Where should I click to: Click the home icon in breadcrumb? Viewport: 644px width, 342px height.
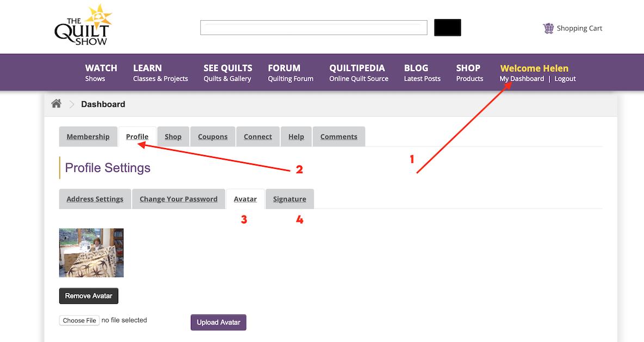[56, 104]
